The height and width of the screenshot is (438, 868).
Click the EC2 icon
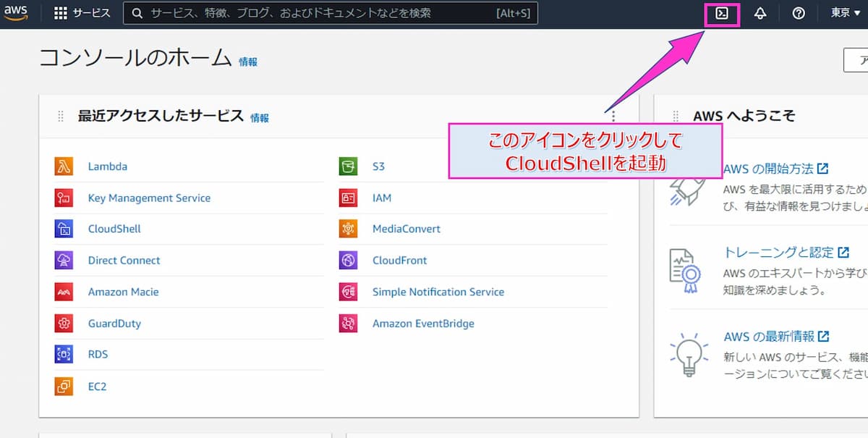64,387
